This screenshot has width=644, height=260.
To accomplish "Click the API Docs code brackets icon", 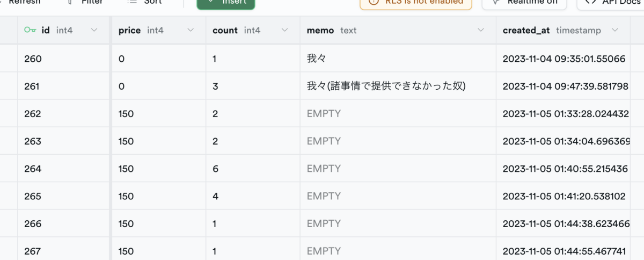I will coord(590,2).
